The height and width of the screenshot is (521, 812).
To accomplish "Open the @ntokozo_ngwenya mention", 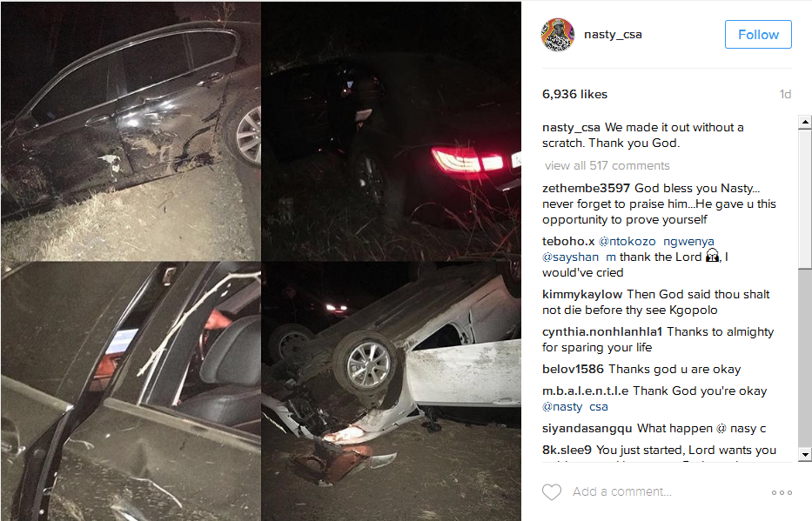I will point(656,241).
